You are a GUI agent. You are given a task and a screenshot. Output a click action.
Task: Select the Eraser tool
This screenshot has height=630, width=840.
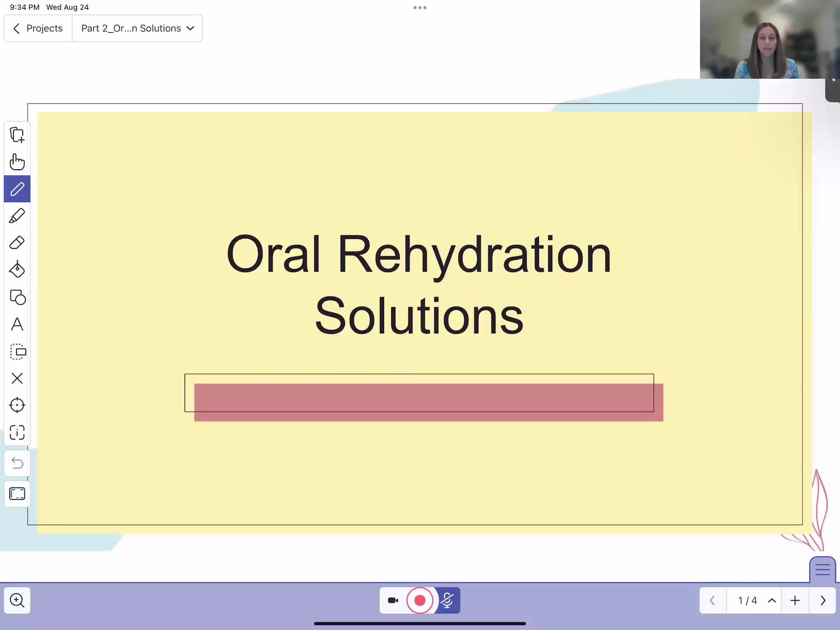pyautogui.click(x=17, y=242)
